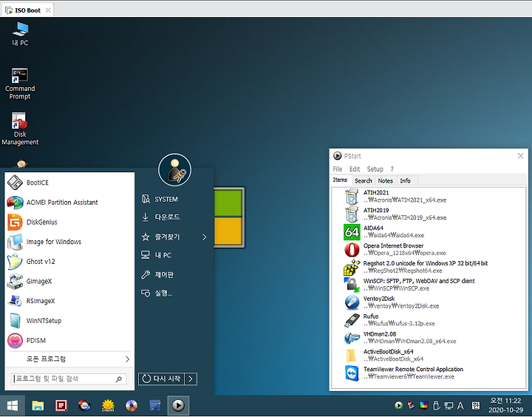Open the taskbar clock and date

coord(505,405)
